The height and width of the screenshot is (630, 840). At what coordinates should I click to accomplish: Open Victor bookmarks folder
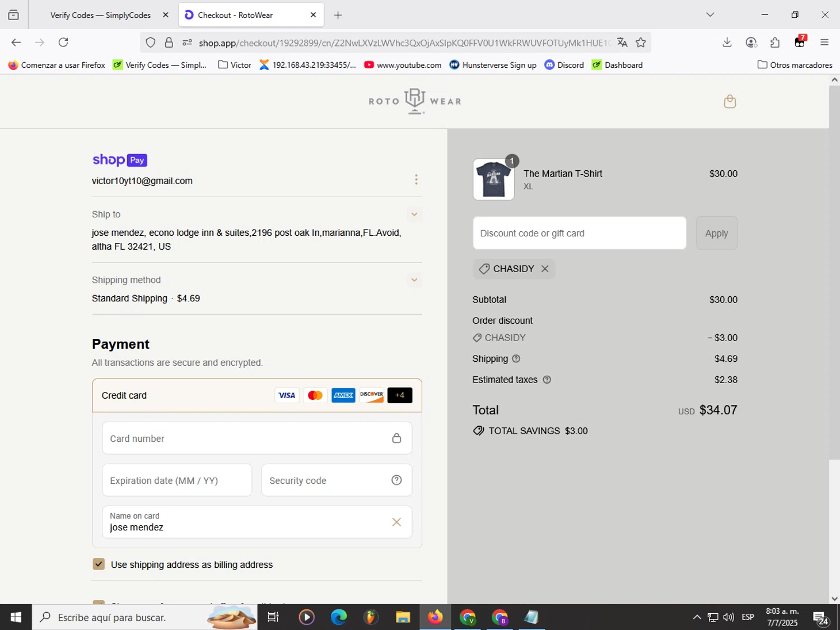click(235, 65)
